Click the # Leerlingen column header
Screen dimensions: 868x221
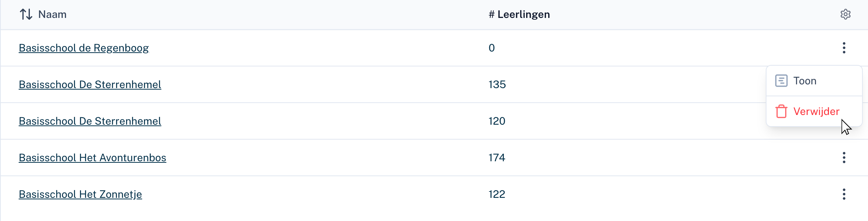pyautogui.click(x=519, y=15)
